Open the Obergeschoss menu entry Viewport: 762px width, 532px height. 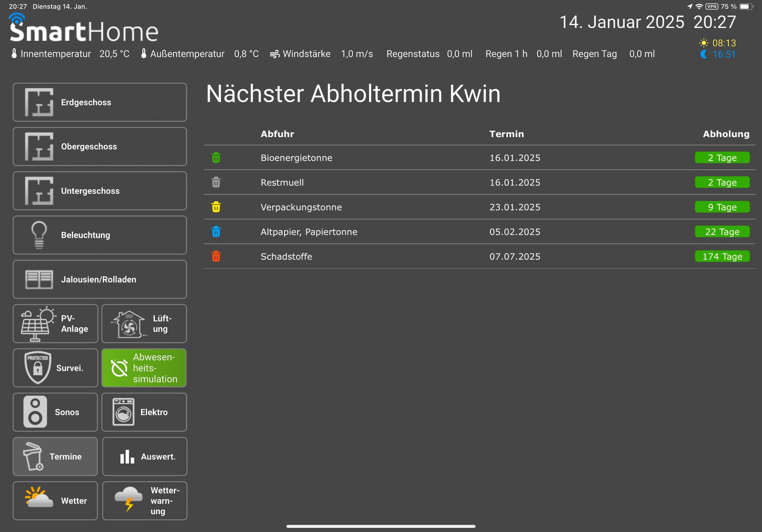[100, 147]
